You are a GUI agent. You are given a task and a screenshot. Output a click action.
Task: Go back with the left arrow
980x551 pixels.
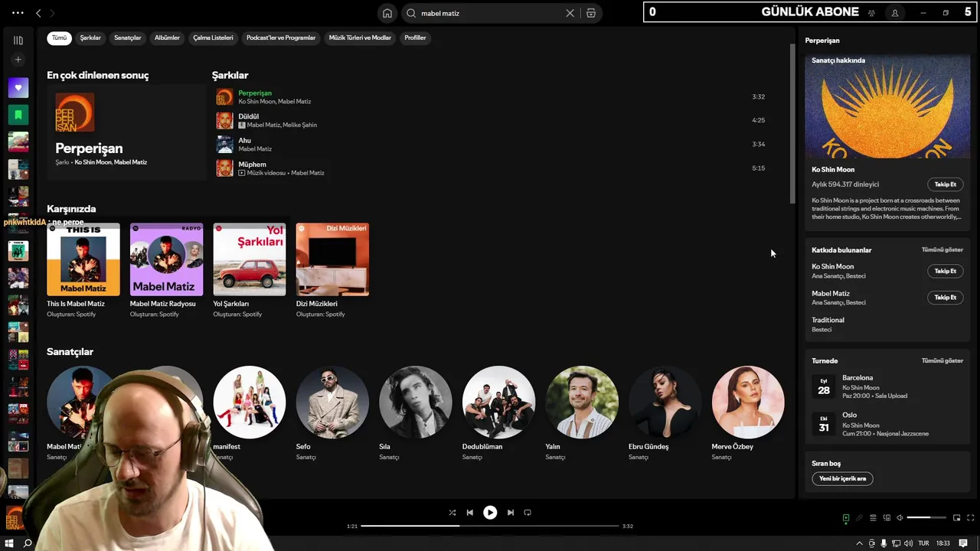click(x=38, y=13)
